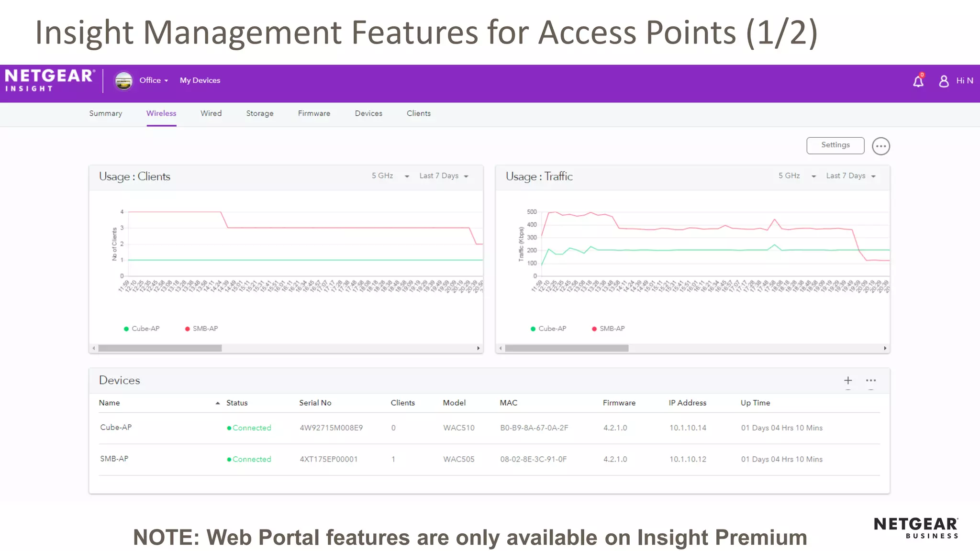Click uptime value in SMB-AP row
This screenshot has height=551, width=980.
(x=782, y=459)
